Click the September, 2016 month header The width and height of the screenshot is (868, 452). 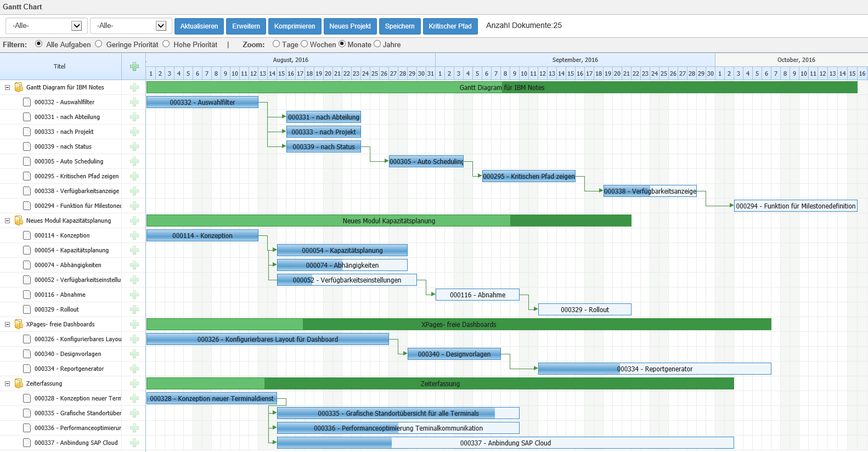575,60
